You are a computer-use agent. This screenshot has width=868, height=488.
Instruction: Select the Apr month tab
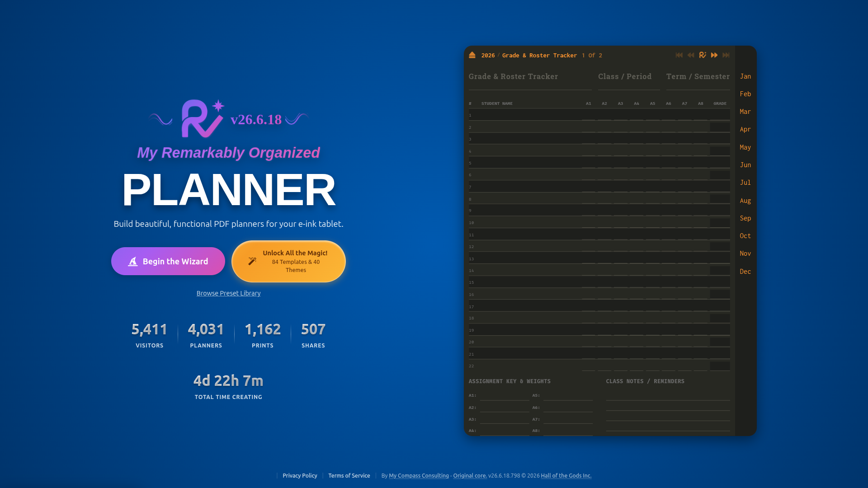tap(745, 129)
